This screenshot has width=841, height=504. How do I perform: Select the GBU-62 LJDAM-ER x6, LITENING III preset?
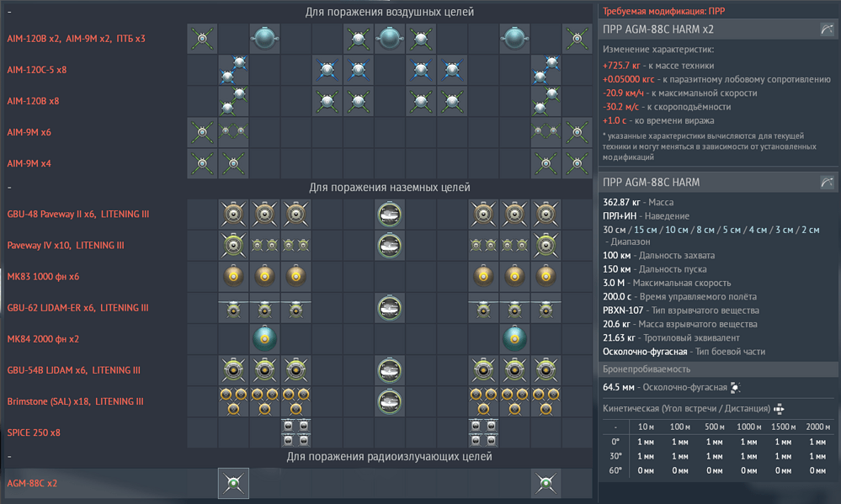coord(77,308)
